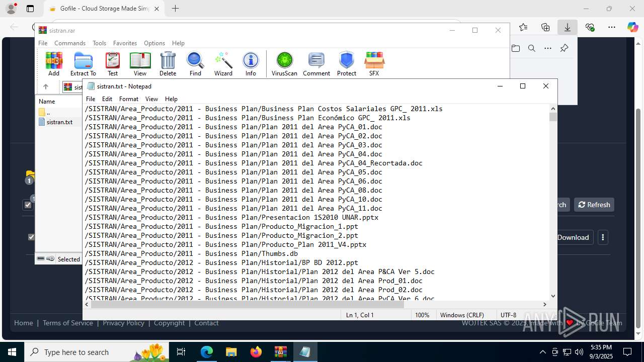Click the taskbar clock
Viewport: 644px width, 362px height.
601,352
